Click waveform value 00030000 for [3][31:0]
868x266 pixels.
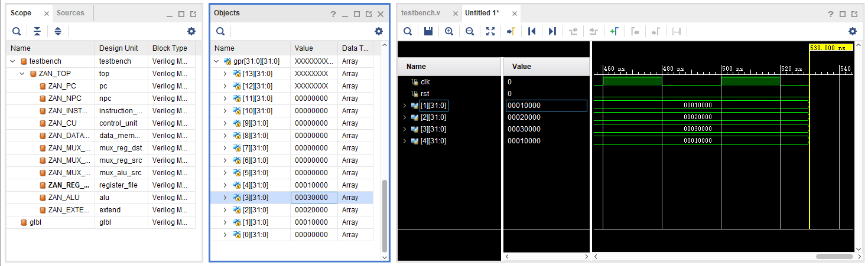pos(524,129)
